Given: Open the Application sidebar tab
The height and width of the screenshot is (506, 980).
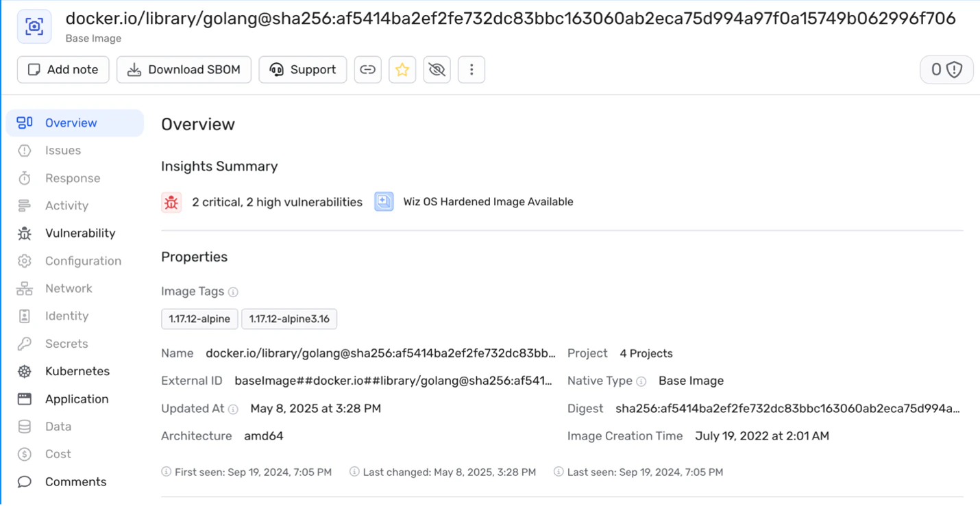Looking at the screenshot, I should 75,399.
